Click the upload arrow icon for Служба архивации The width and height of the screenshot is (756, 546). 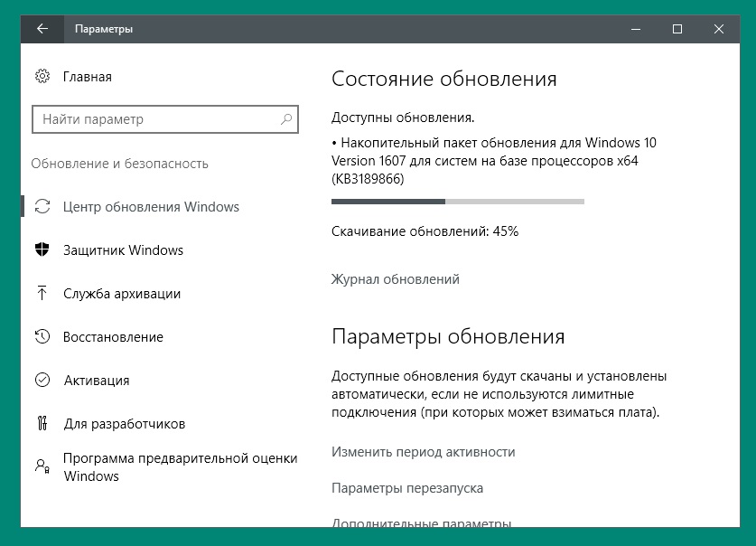[x=42, y=293]
